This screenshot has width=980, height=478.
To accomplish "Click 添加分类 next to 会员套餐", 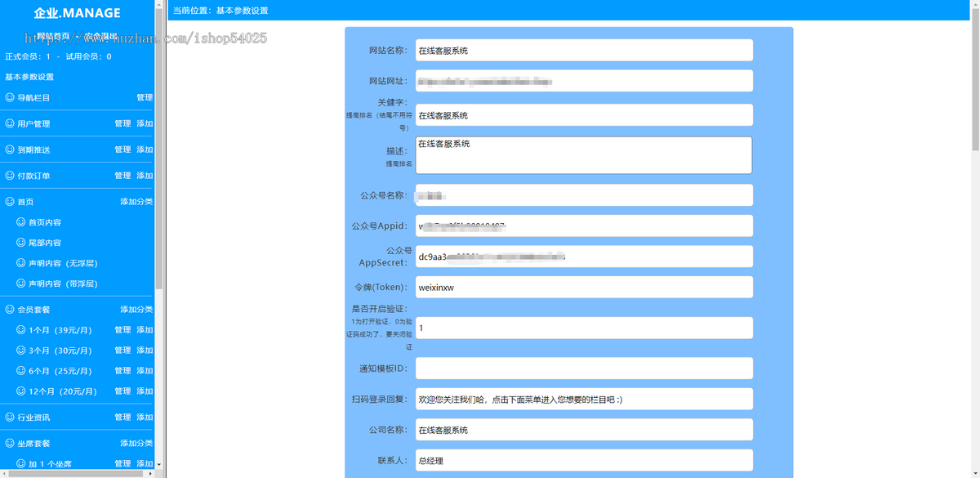I will 136,309.
